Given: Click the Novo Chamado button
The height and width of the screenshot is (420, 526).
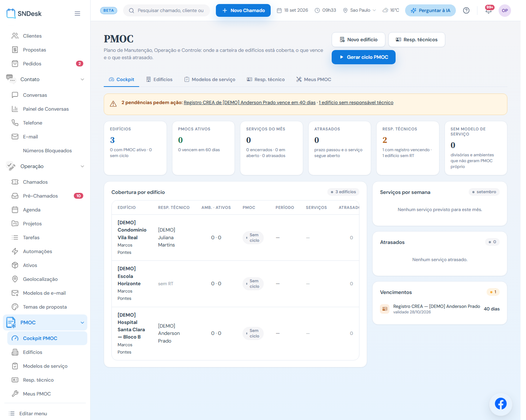Looking at the screenshot, I should point(243,10).
